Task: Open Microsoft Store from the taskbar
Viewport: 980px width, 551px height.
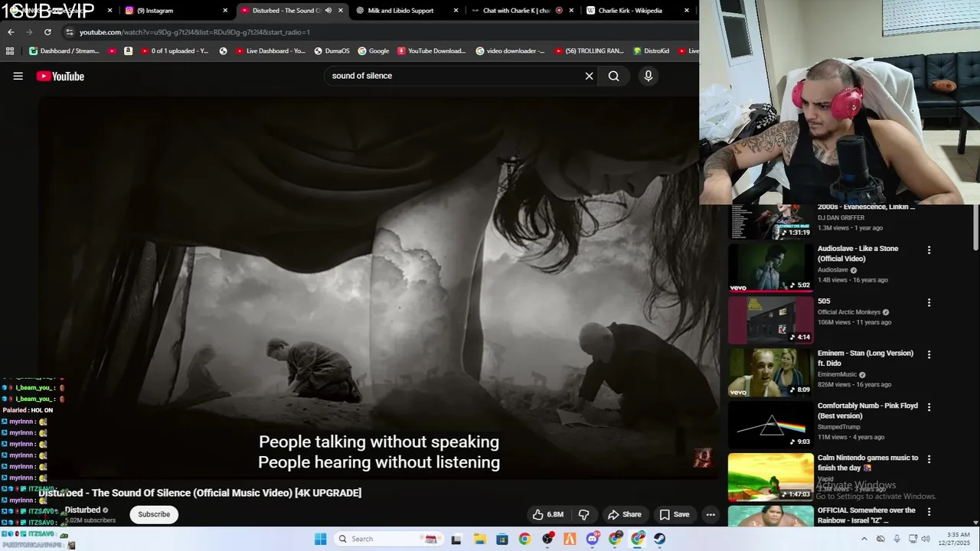Action: point(501,539)
